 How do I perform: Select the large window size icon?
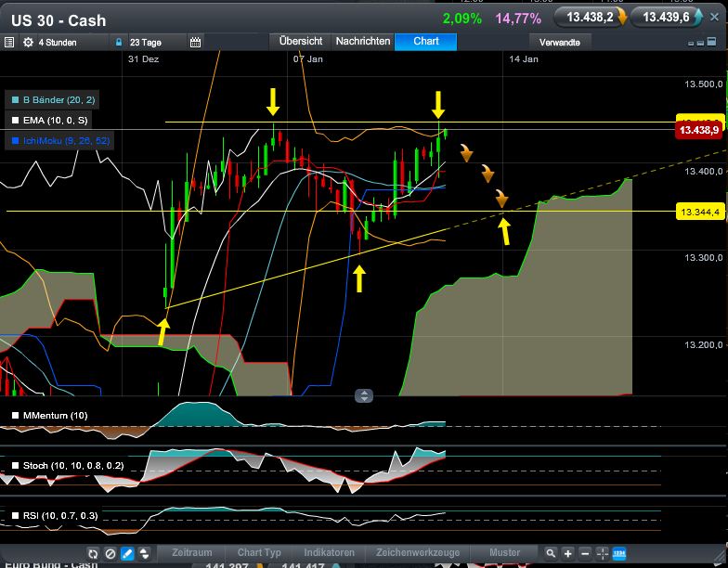coord(711,42)
